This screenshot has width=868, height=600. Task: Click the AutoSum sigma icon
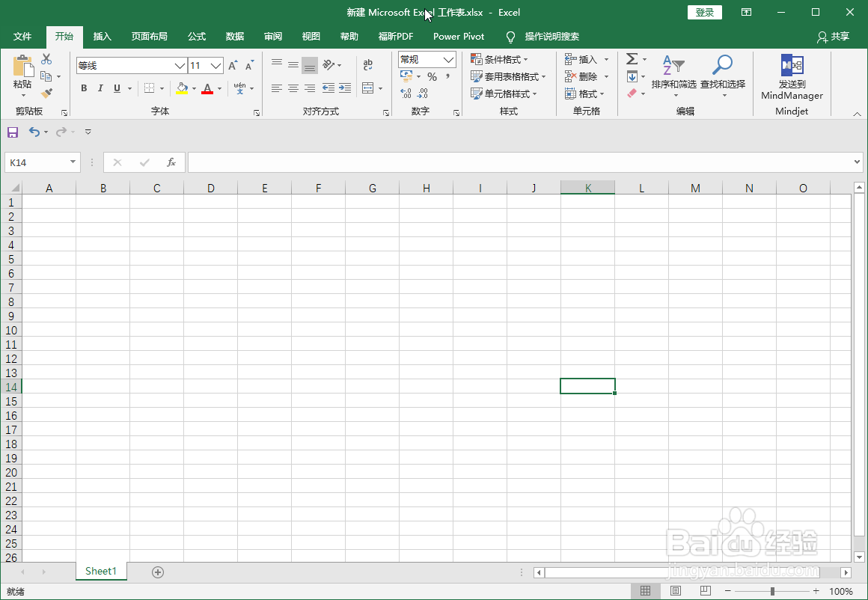[x=632, y=58]
